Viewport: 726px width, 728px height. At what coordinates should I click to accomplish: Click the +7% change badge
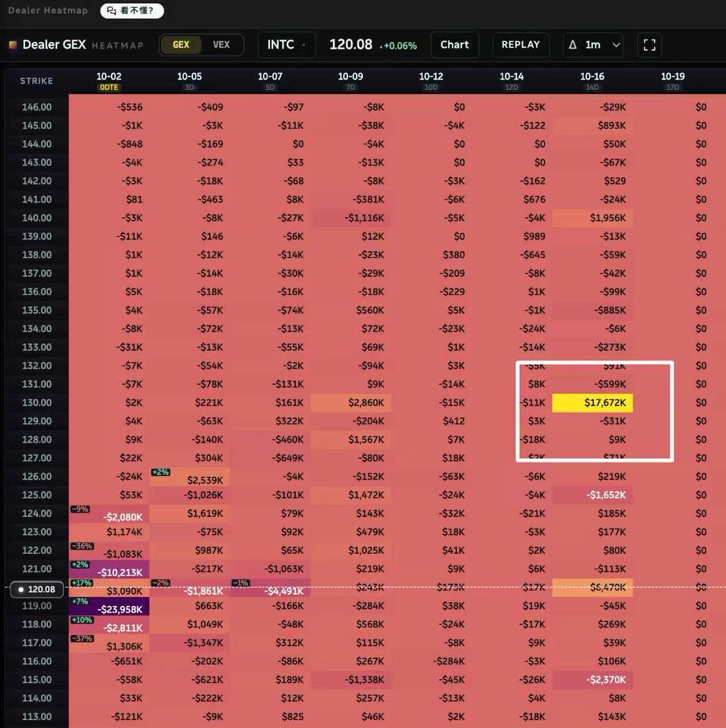pos(80,601)
